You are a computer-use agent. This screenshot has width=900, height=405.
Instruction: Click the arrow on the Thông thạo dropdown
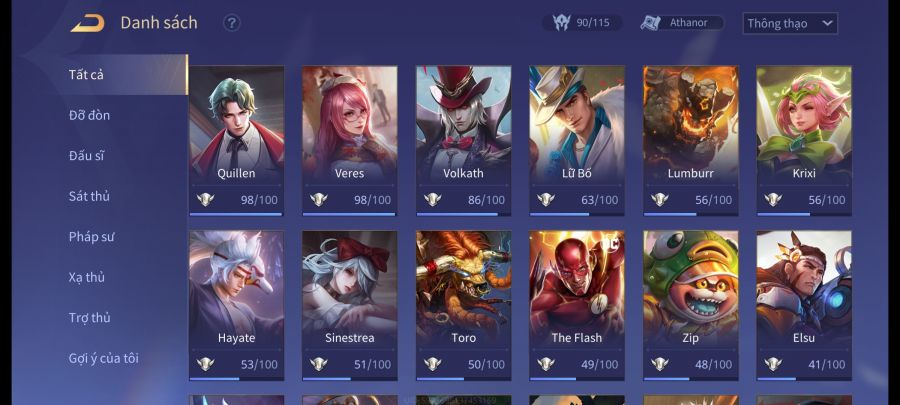[x=827, y=24]
